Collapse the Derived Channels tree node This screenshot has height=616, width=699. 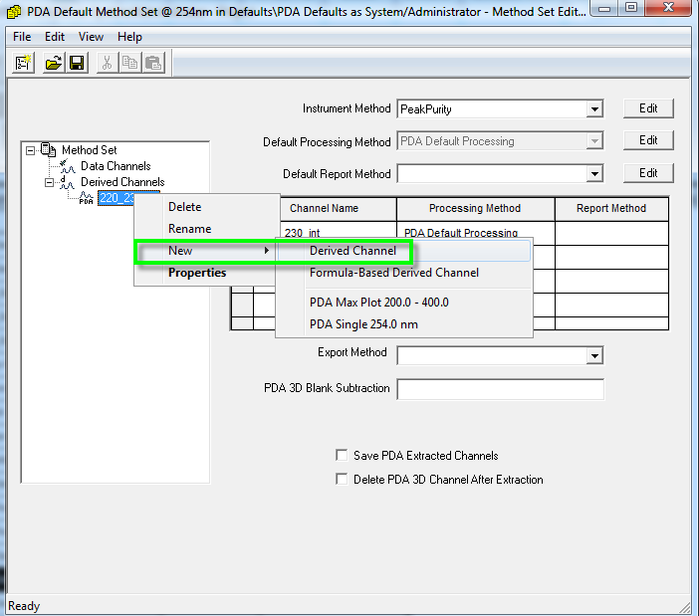point(49,182)
